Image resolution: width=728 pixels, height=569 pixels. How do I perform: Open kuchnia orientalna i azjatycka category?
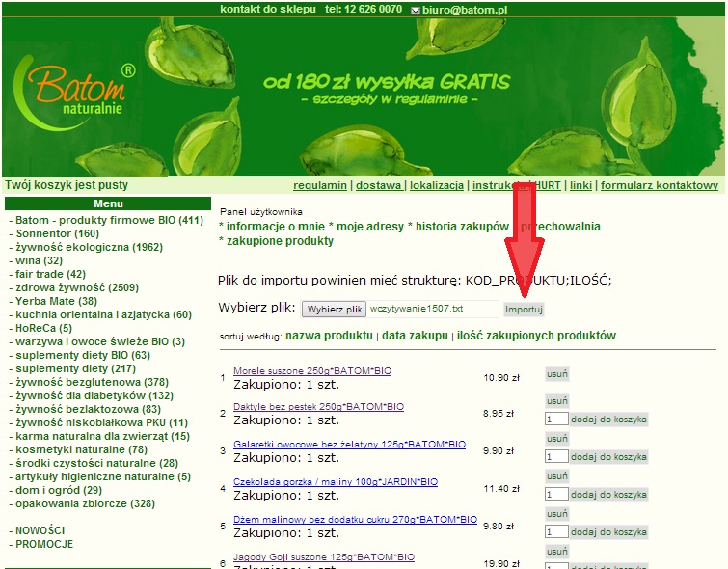click(x=103, y=314)
